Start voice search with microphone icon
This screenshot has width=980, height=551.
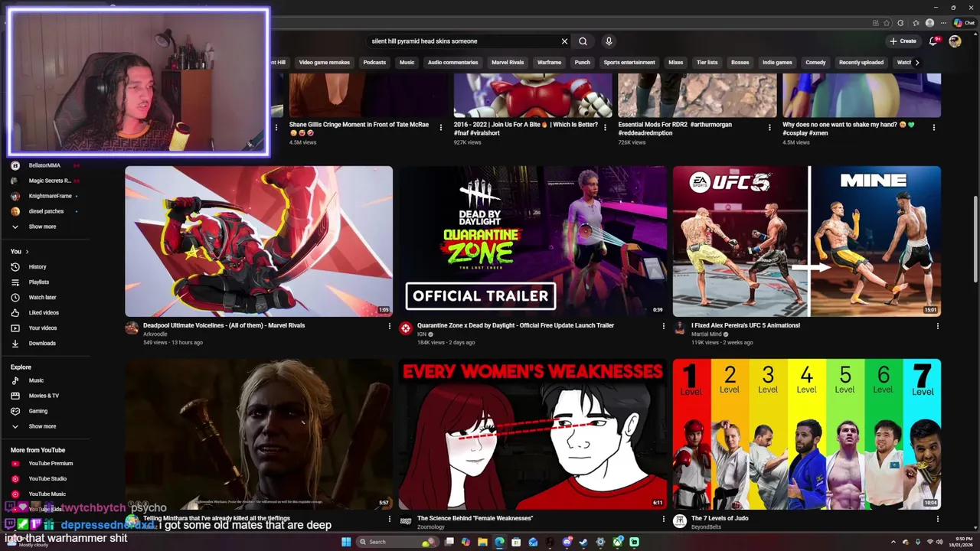click(609, 41)
